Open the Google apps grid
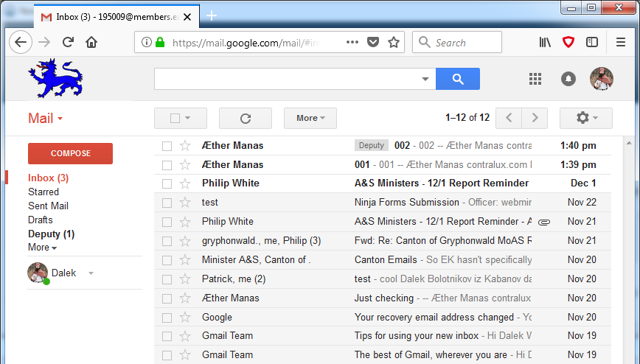Viewport: 640px width, 364px height. pyautogui.click(x=535, y=79)
